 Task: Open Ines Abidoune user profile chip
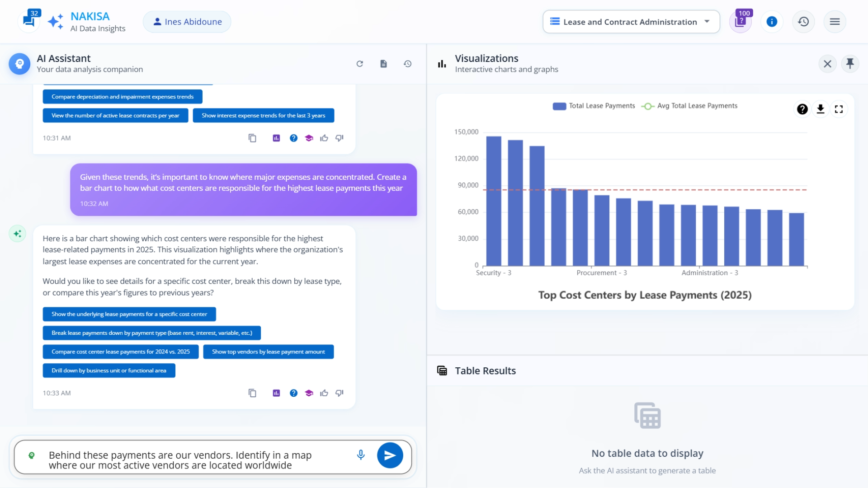pyautogui.click(x=187, y=22)
